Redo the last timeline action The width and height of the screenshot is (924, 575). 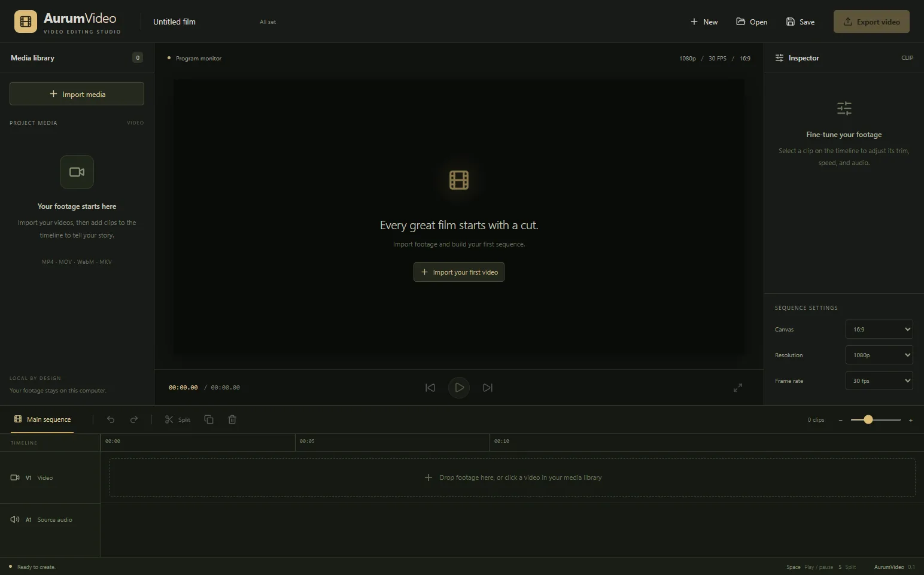click(x=134, y=419)
